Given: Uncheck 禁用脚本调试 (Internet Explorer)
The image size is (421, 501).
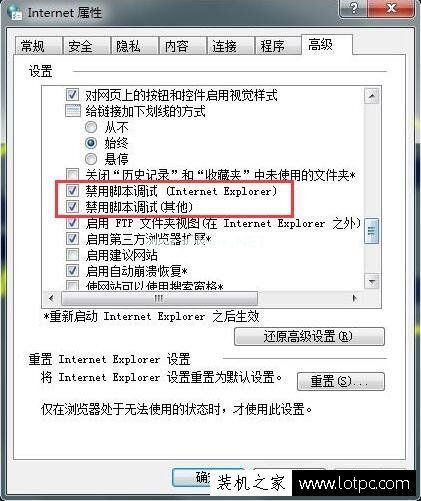Looking at the screenshot, I should [x=72, y=191].
